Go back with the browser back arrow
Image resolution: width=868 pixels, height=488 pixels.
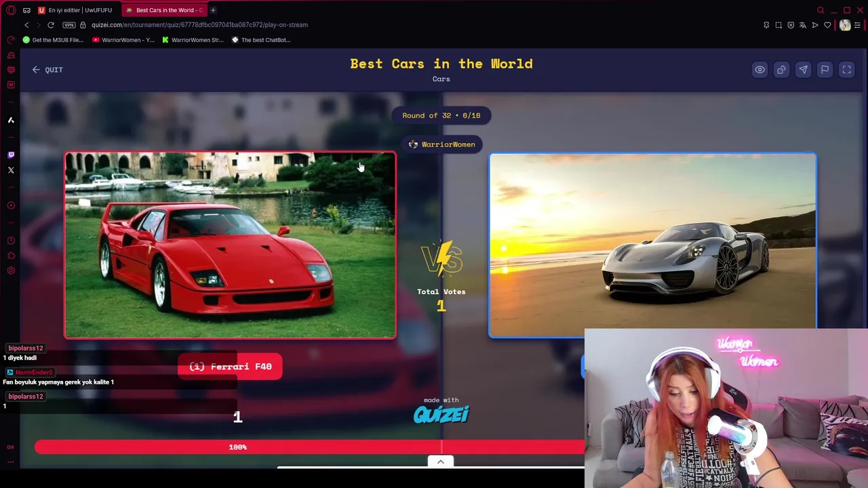26,25
